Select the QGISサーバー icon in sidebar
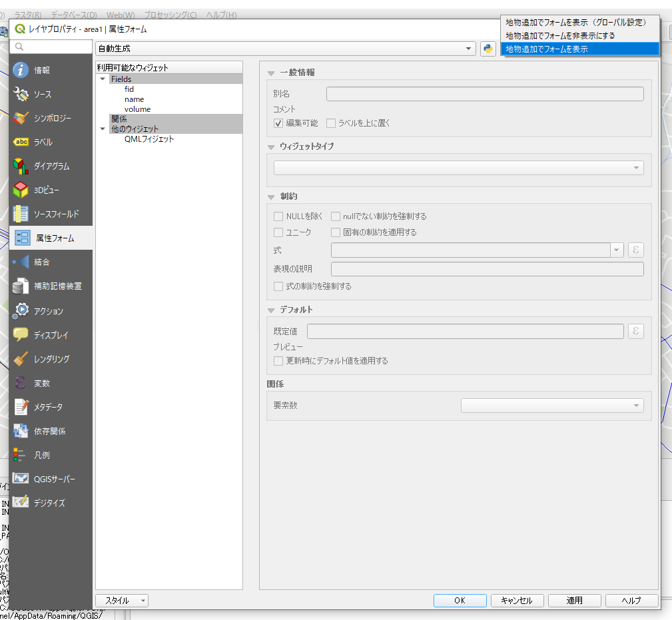 (21, 479)
